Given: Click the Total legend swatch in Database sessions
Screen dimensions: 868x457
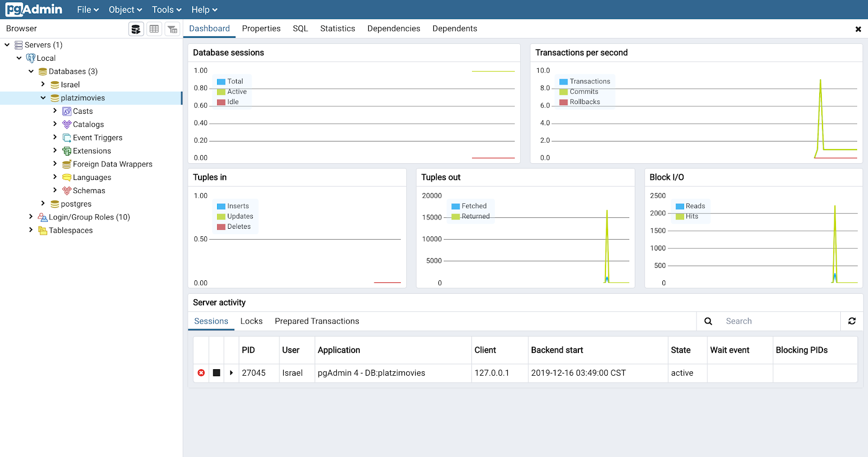Looking at the screenshot, I should (221, 82).
